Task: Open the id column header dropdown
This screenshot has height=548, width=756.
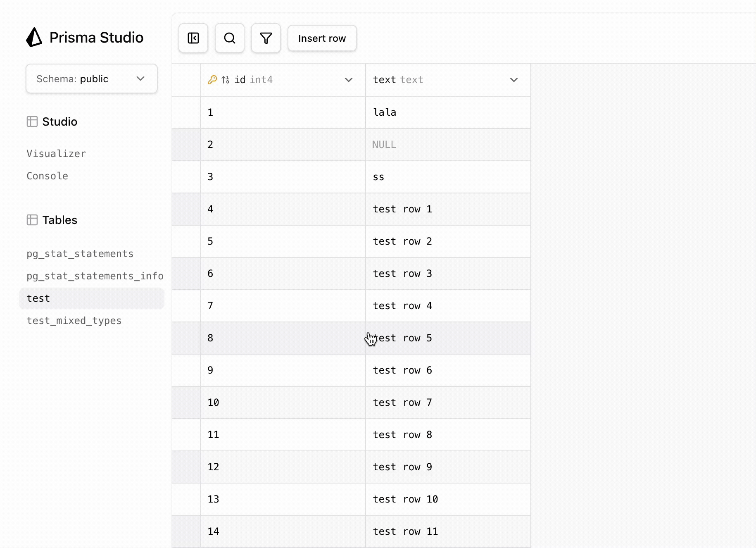Action: pos(348,80)
